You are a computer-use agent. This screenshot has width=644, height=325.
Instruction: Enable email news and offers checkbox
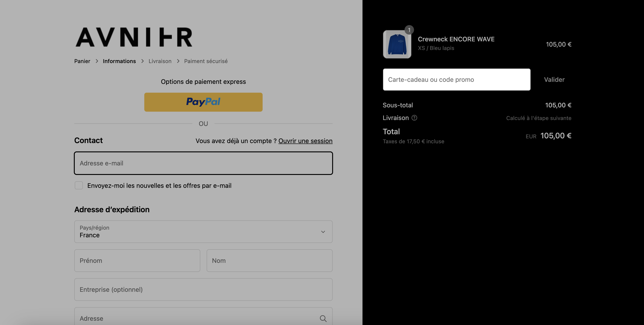coord(79,185)
